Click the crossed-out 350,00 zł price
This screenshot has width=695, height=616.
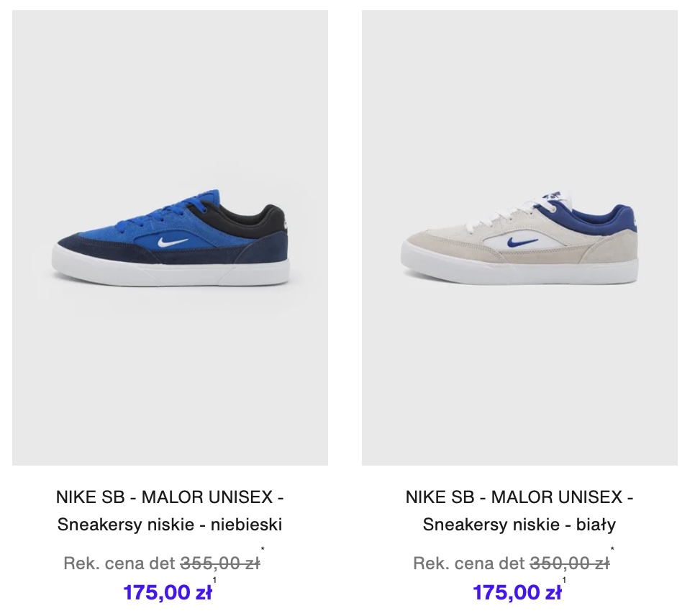(570, 563)
